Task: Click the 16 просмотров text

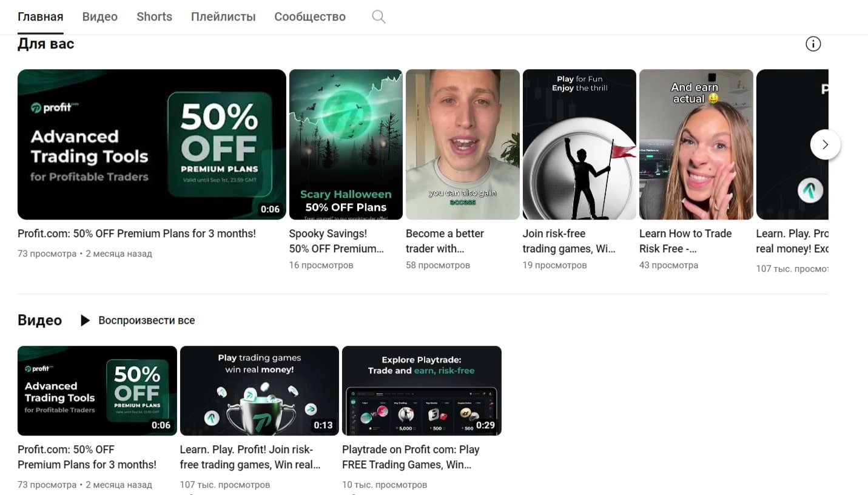Action: [321, 265]
